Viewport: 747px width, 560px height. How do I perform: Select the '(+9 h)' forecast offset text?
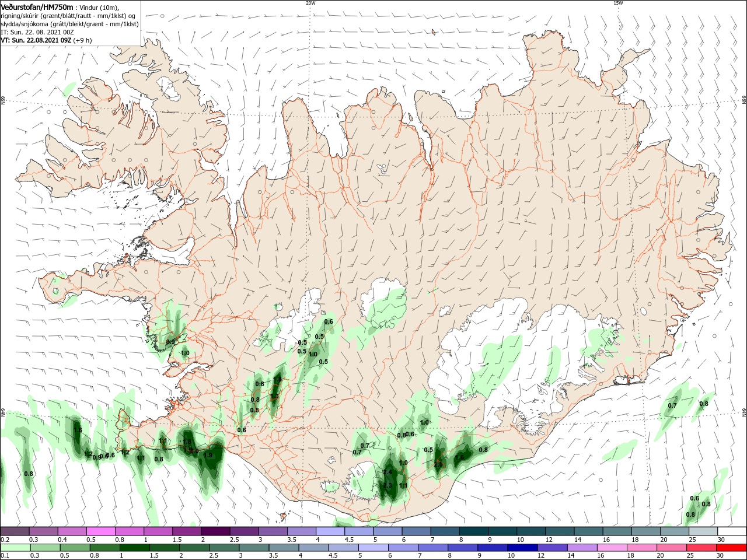point(82,40)
